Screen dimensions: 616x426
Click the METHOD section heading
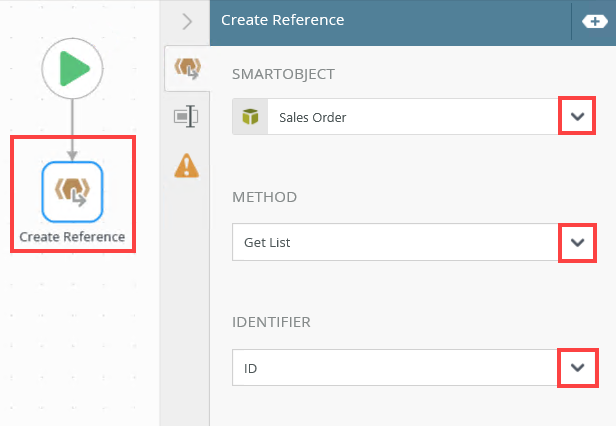(264, 197)
